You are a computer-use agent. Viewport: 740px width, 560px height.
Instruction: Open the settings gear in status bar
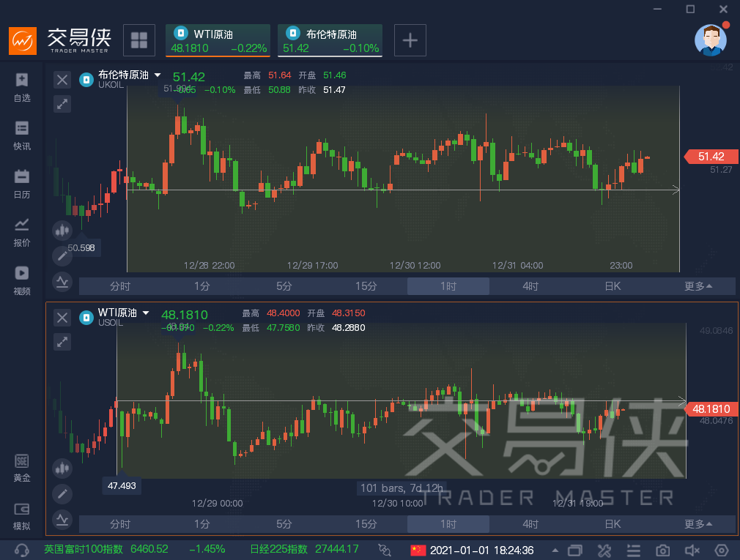722,550
